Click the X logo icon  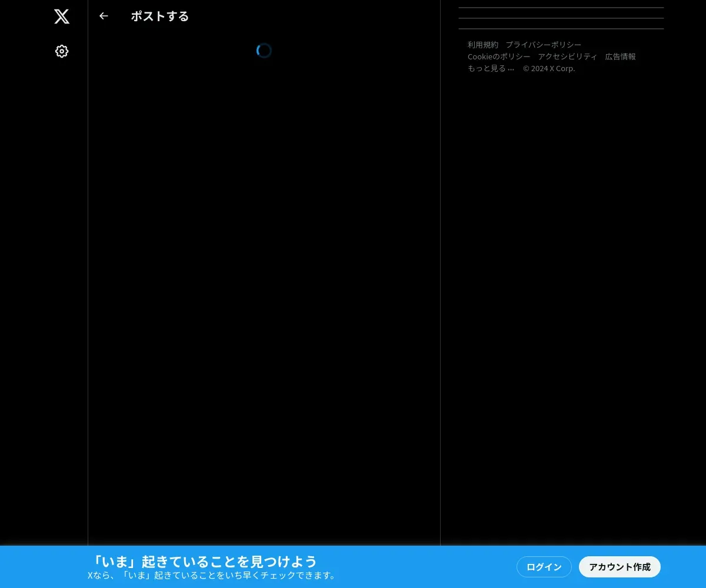click(62, 16)
